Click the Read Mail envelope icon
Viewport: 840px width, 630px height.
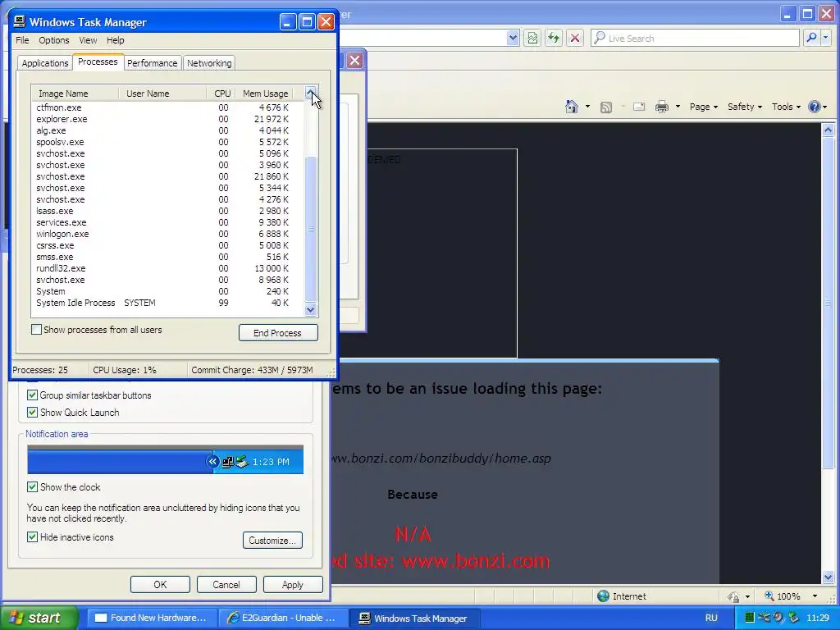638,107
